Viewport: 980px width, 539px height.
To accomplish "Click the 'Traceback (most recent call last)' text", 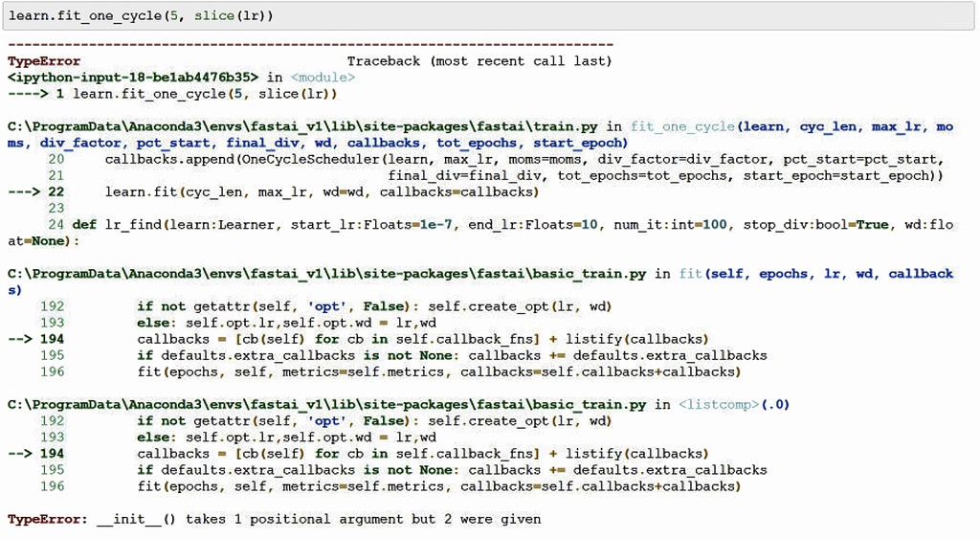I will pos(479,61).
